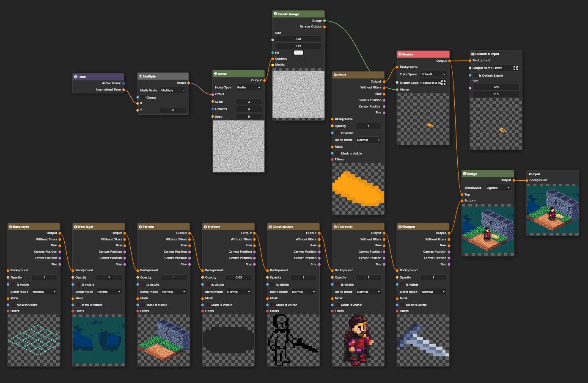
Task: Expand the Output name text field
Action: 516,68
